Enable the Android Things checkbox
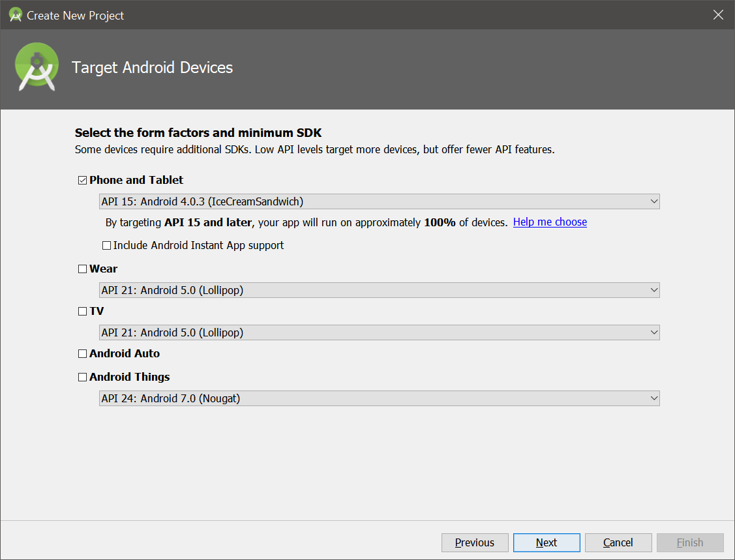Screen dimensions: 735x560 pos(82,377)
